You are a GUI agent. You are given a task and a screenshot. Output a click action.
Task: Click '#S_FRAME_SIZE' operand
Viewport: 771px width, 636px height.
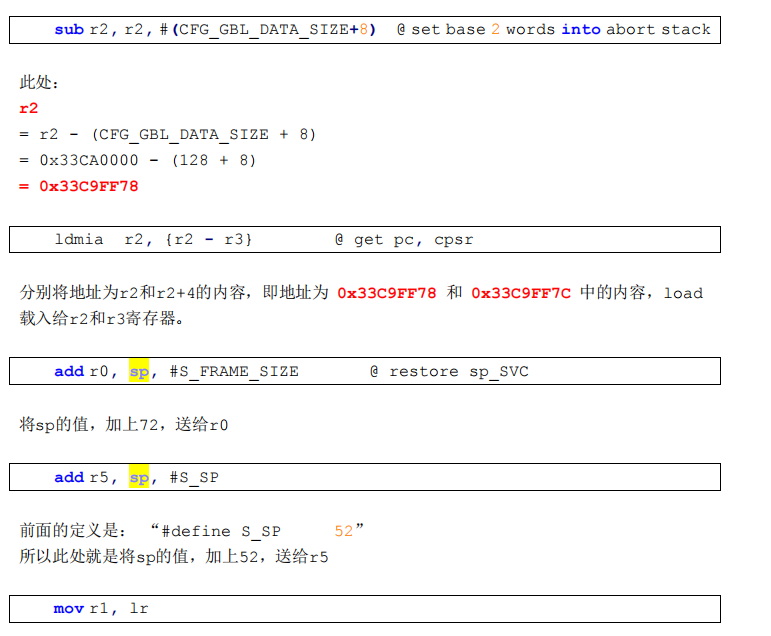point(234,371)
